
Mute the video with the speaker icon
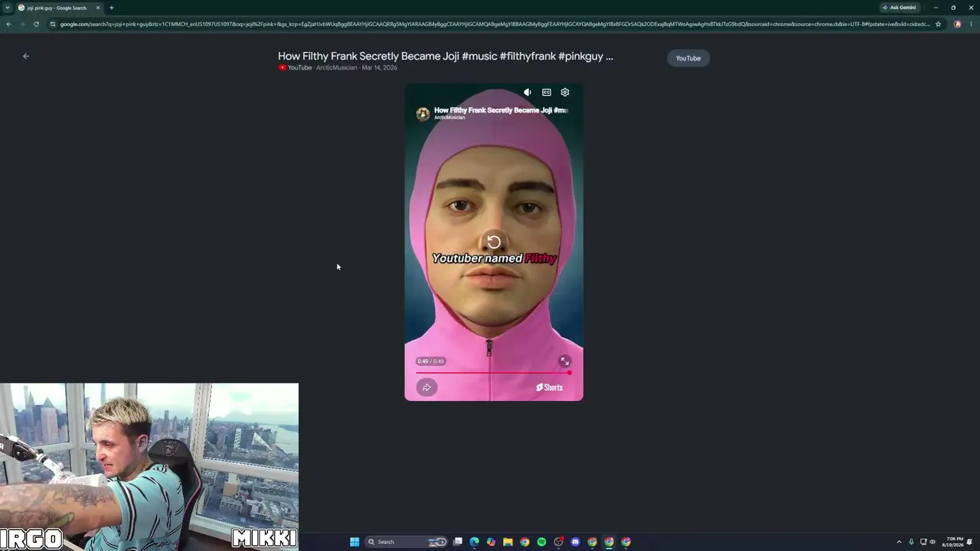(x=528, y=93)
